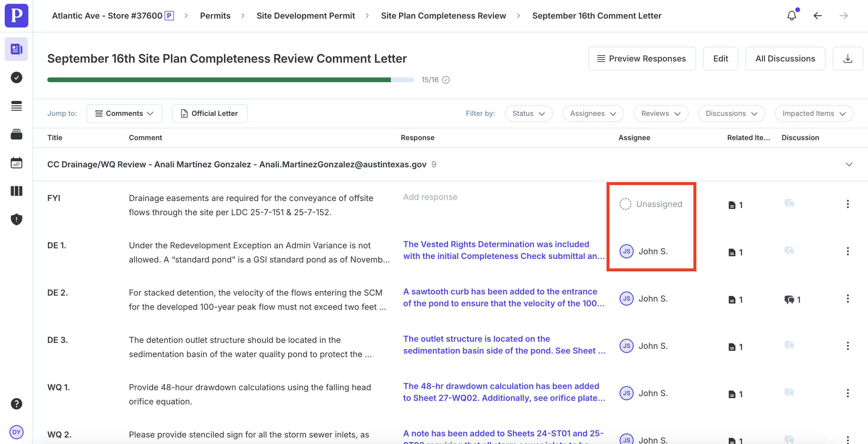Open the three-dot menu for the FYI row
The image size is (868, 444).
(x=847, y=204)
